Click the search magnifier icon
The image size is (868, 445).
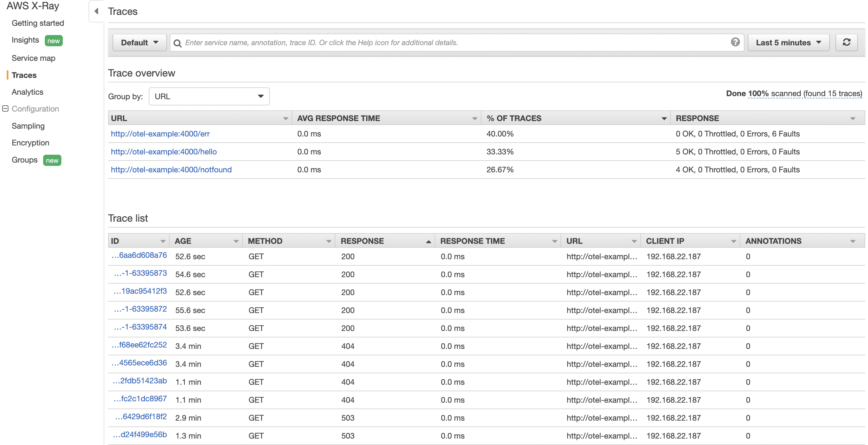pos(177,43)
